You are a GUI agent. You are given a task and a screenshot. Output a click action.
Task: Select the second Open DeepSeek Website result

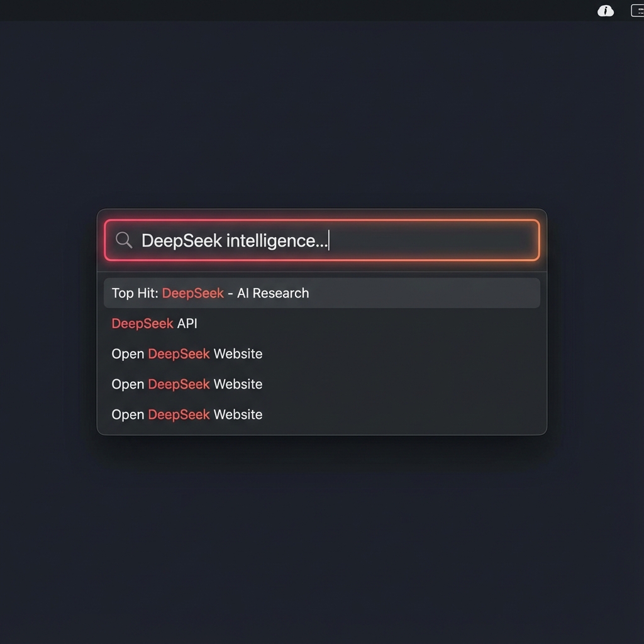(187, 384)
